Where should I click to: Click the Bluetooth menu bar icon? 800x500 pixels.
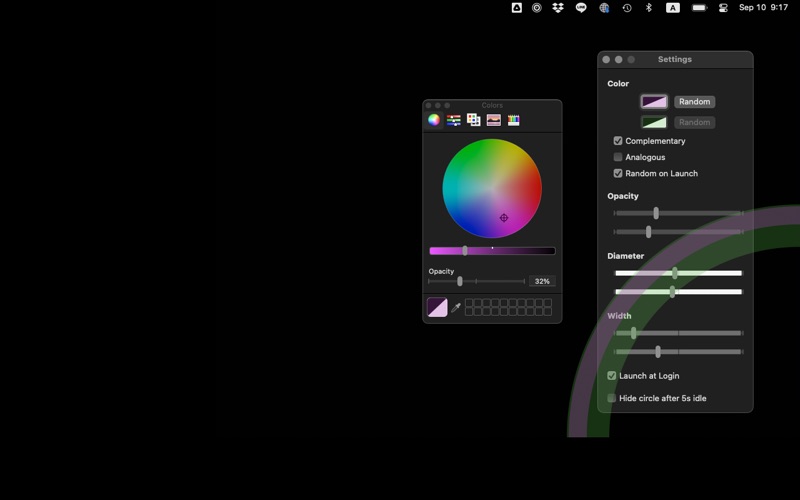pos(648,8)
